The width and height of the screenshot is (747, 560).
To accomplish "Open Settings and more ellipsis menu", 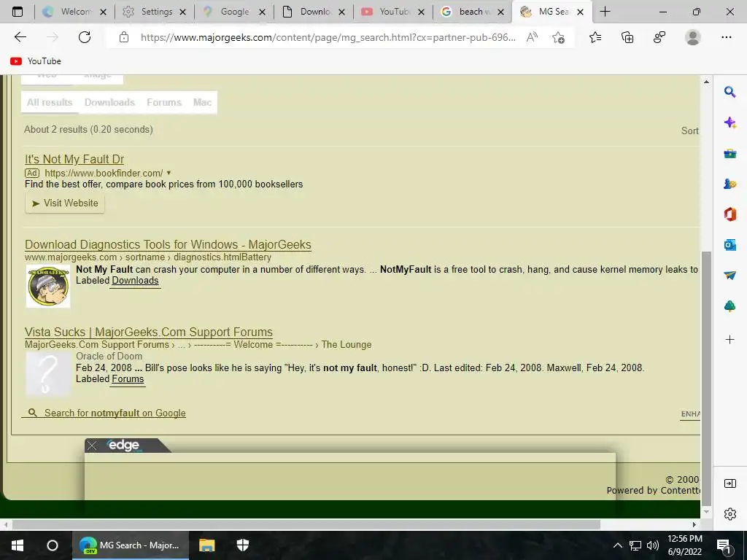I will point(726,37).
